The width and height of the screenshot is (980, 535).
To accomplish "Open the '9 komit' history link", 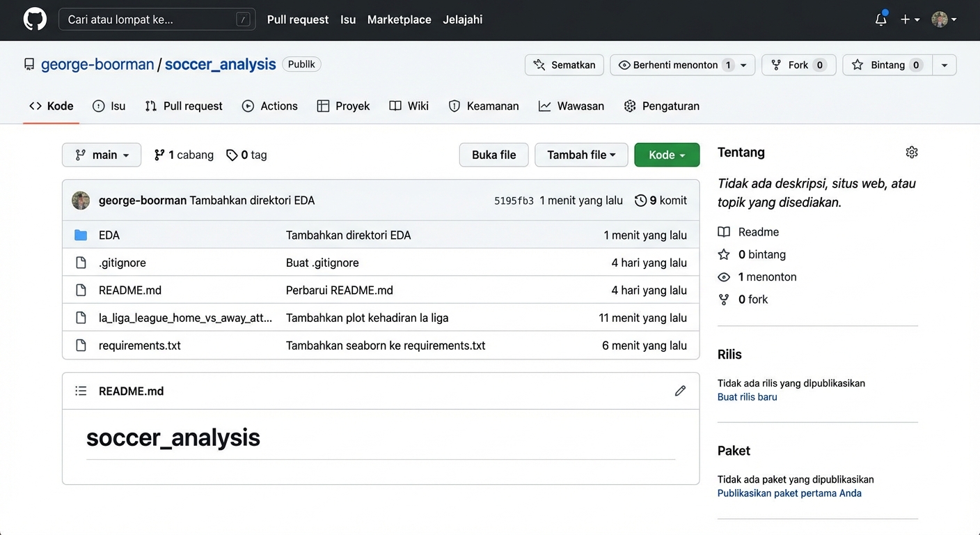I will tap(661, 201).
